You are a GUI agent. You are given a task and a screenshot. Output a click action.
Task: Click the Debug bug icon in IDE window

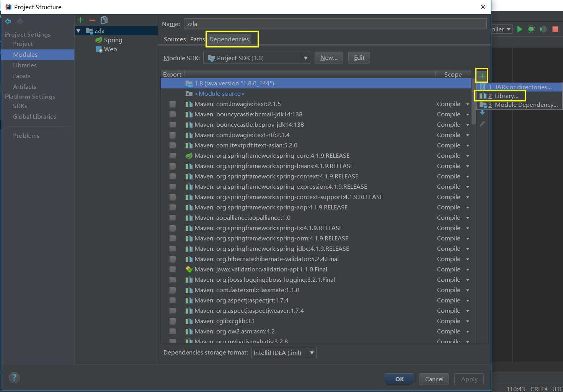532,29
